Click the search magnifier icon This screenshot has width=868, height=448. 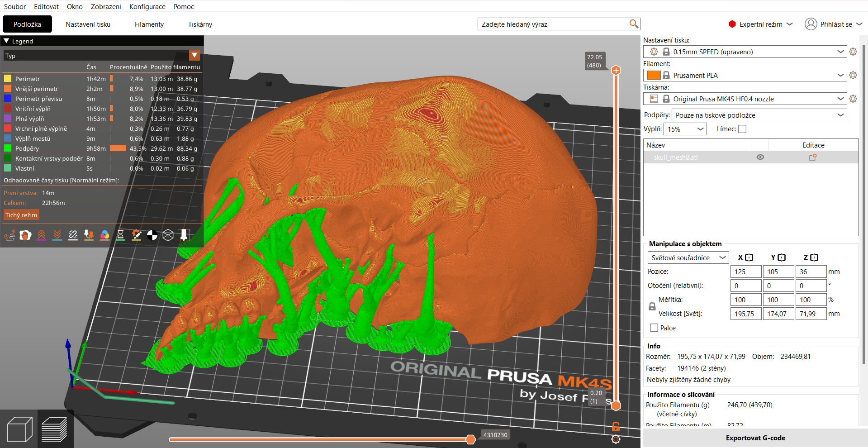pos(634,24)
